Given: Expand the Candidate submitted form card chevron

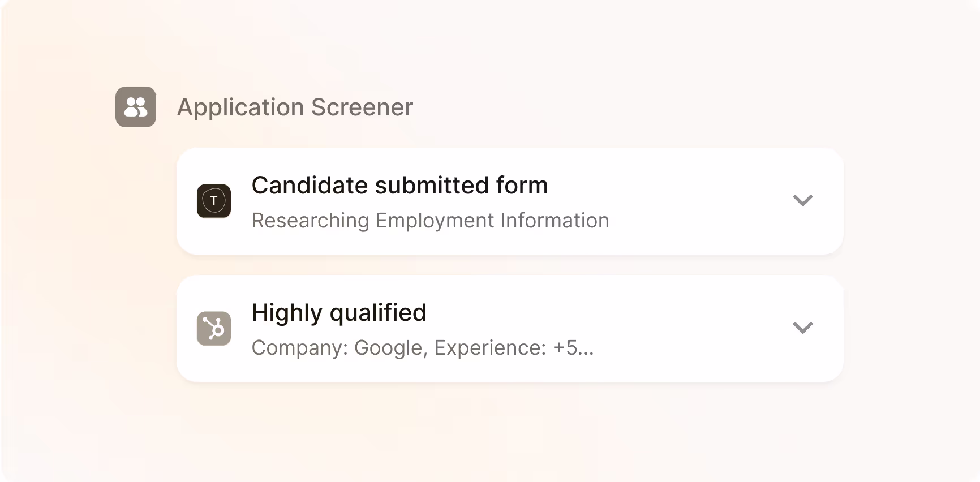Looking at the screenshot, I should click(802, 200).
